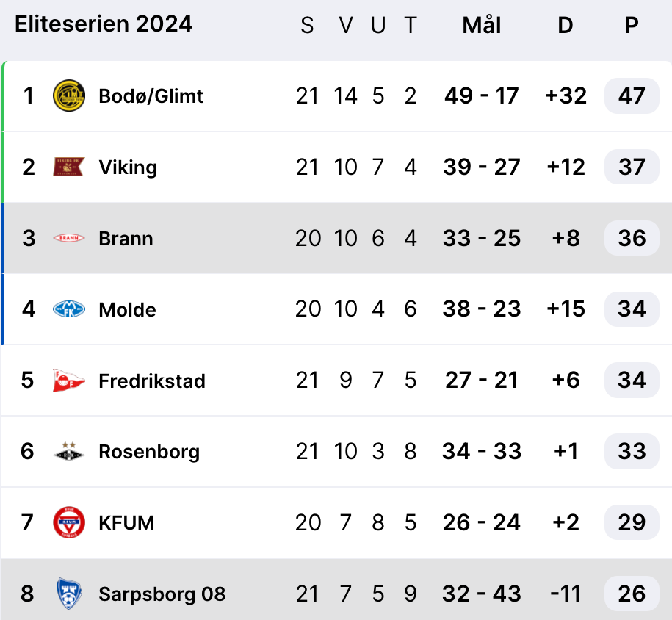Click the Mål column header
This screenshot has height=620, width=672.
pyautogui.click(x=482, y=26)
